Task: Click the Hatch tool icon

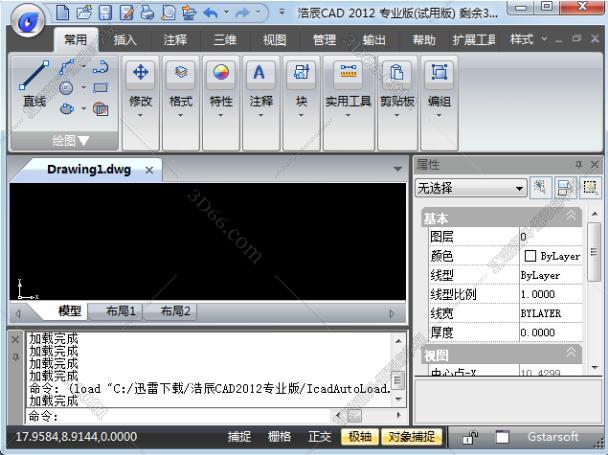Action: (101, 109)
